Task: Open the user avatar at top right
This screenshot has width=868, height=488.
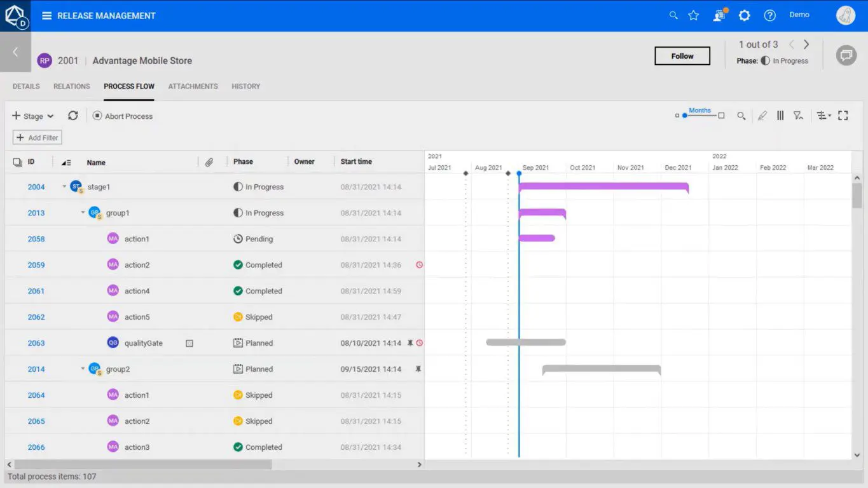Action: [x=845, y=15]
